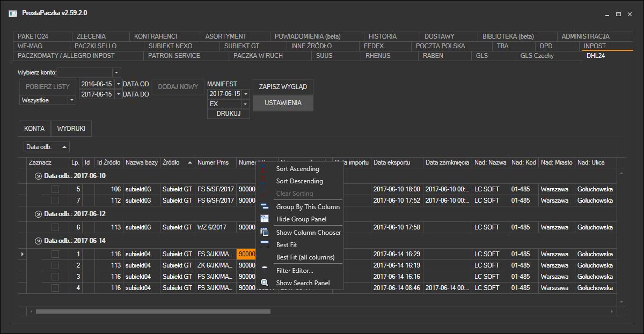Switch to the WYDRUKI sub-tab
This screenshot has width=644, height=334.
tap(71, 129)
